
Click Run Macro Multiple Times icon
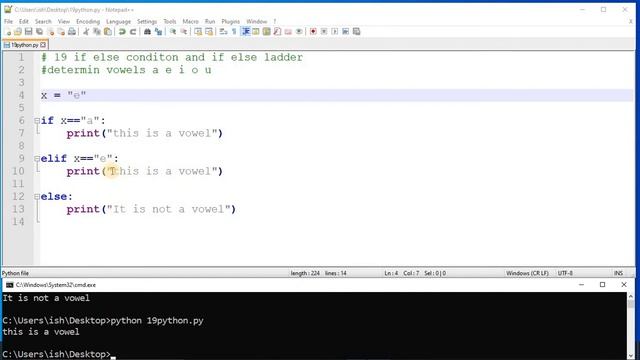[346, 32]
